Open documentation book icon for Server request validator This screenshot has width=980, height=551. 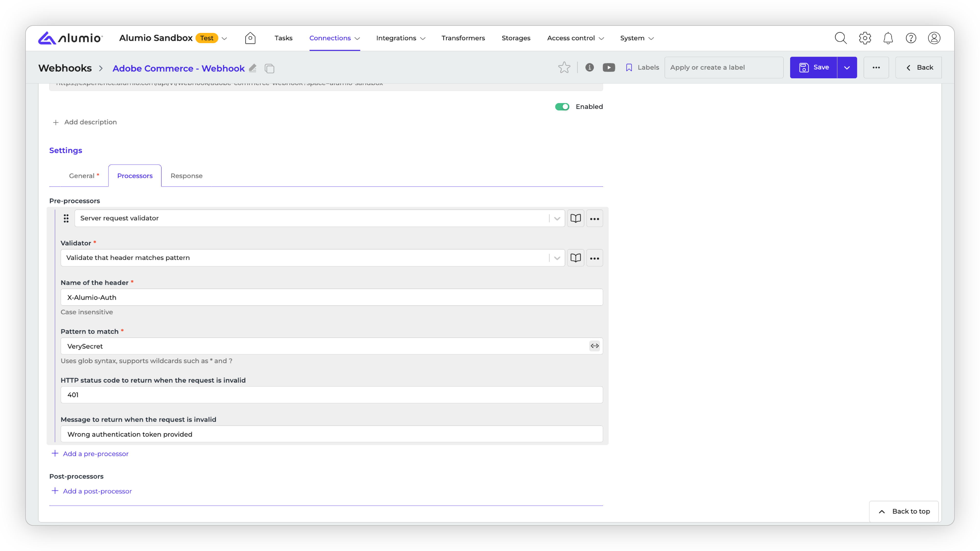tap(575, 218)
